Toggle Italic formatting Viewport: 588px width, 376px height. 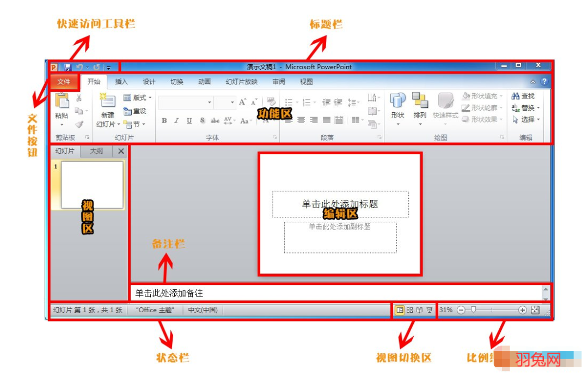point(176,120)
